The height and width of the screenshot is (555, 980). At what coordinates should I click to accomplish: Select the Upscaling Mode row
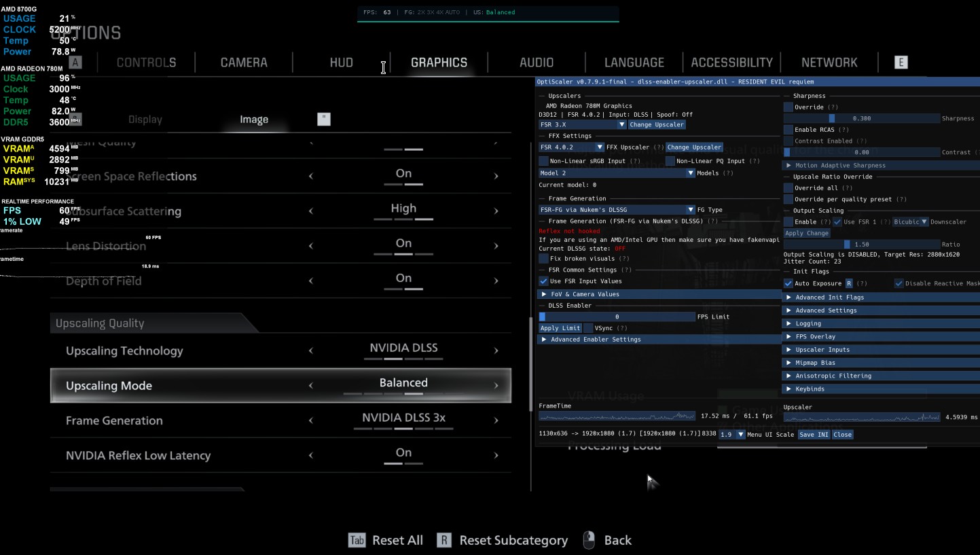pyautogui.click(x=280, y=386)
